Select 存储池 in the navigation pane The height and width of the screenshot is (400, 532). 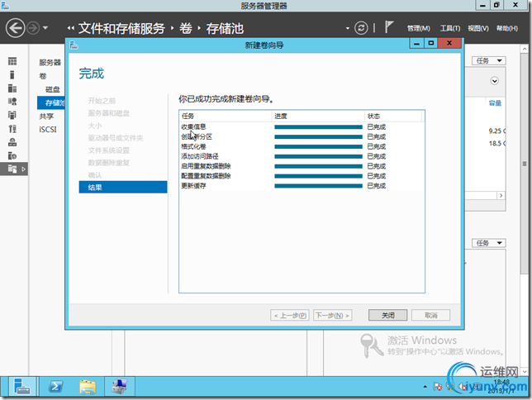click(x=51, y=102)
